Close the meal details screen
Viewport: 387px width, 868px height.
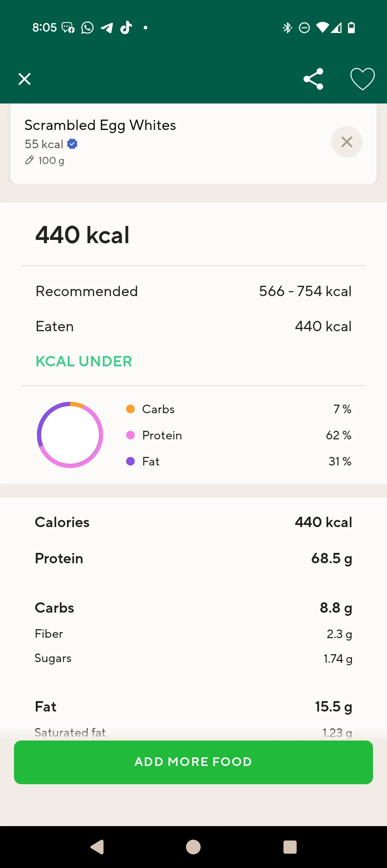point(24,79)
